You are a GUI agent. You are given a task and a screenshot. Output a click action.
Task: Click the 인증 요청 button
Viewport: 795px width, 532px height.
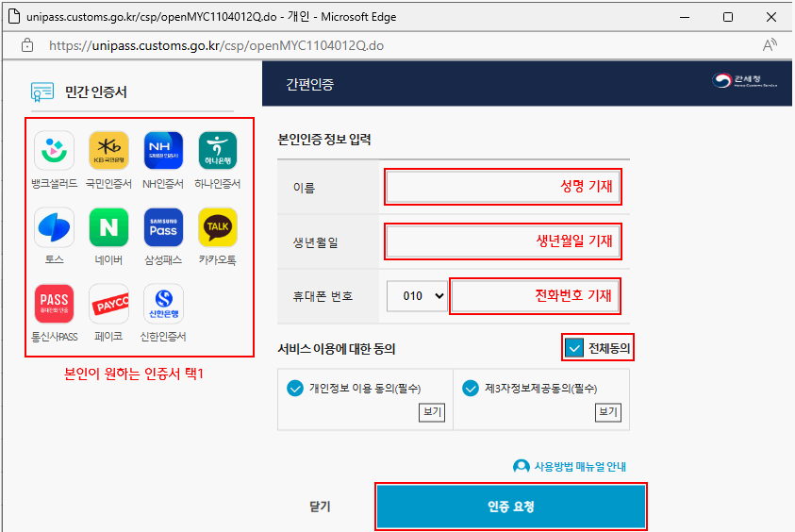pos(511,507)
